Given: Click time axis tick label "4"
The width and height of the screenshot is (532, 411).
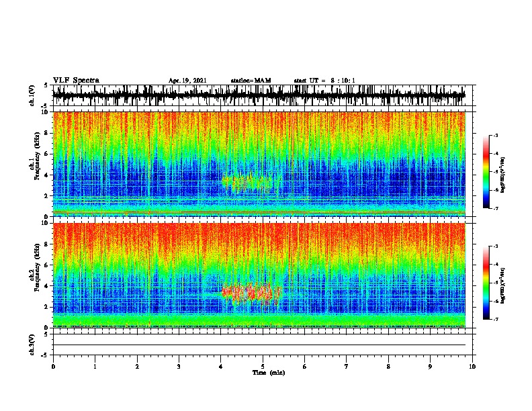Looking at the screenshot, I should pos(221,367).
